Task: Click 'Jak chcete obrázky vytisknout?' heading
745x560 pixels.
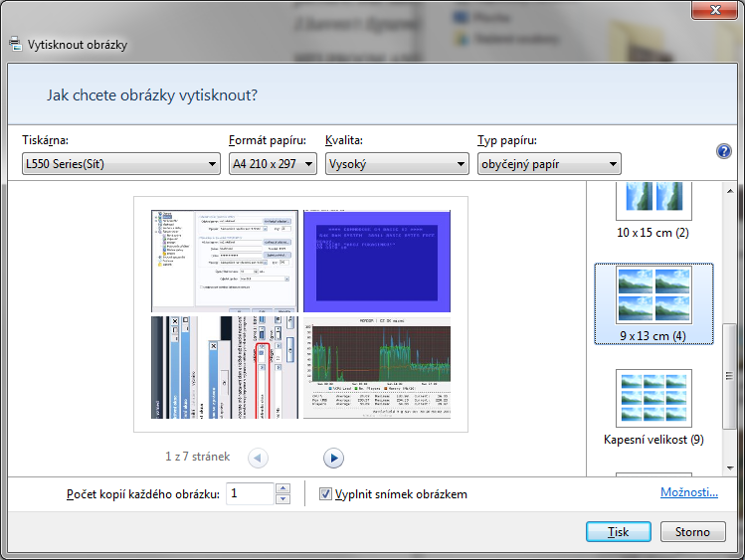Action: (x=152, y=95)
